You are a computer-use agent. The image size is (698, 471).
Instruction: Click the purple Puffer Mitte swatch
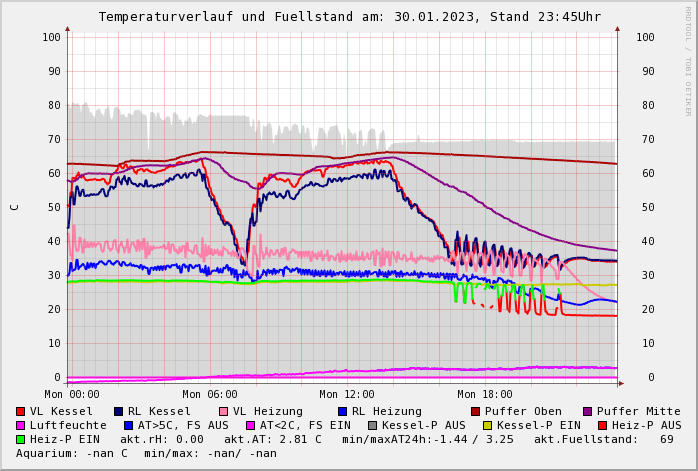click(588, 412)
